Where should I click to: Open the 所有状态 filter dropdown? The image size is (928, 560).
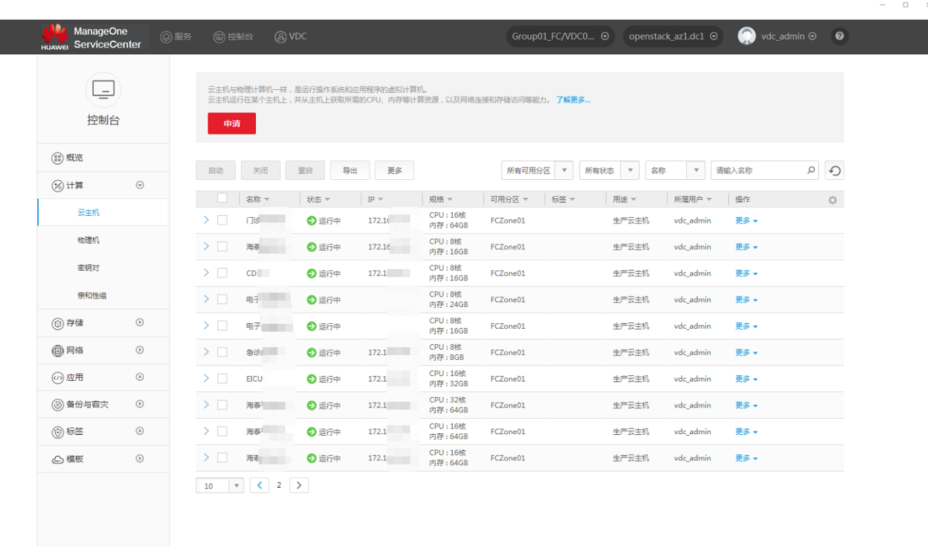click(609, 170)
